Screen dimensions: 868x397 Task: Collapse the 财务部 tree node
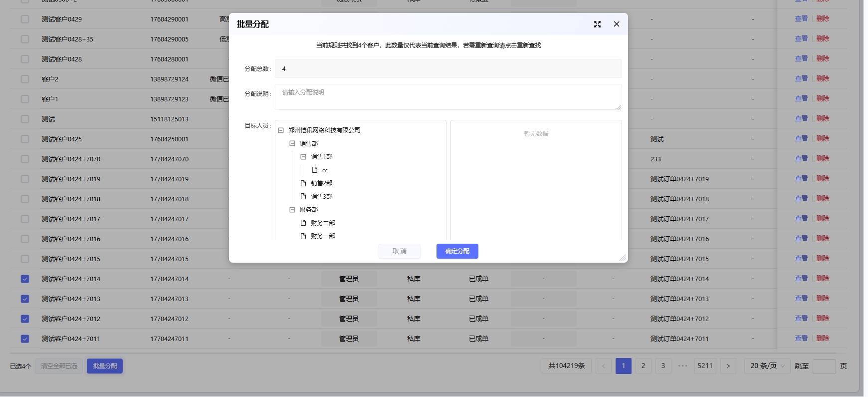[292, 210]
